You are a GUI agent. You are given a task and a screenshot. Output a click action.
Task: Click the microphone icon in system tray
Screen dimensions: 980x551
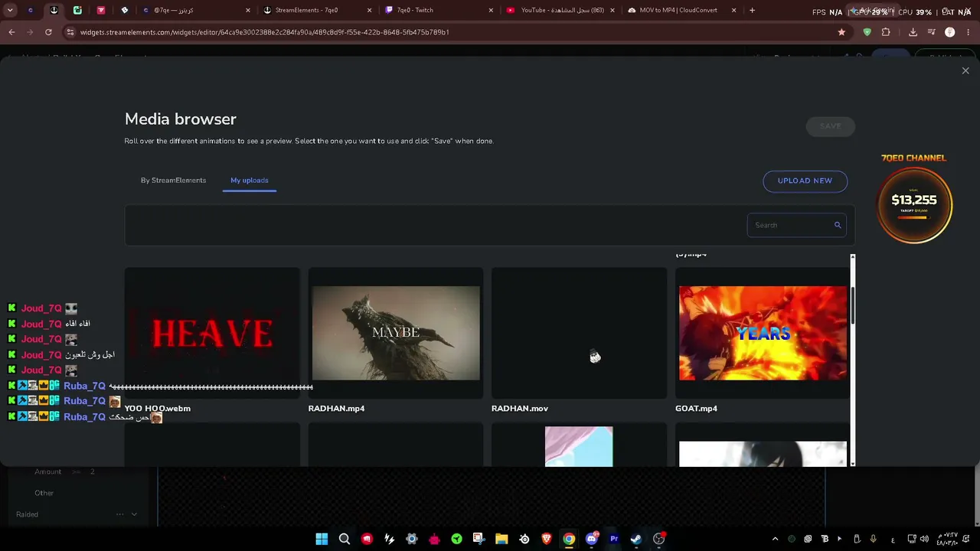pos(873,539)
